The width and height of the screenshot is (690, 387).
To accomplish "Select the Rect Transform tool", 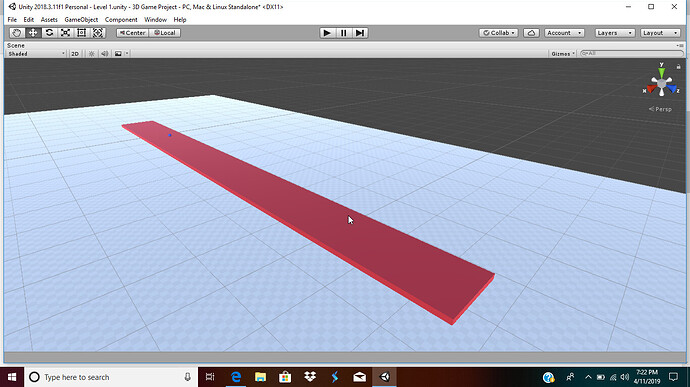I will pyautogui.click(x=82, y=33).
